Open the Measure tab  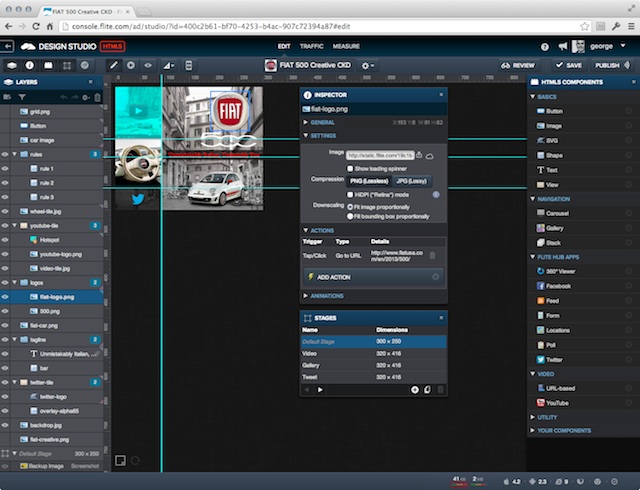click(x=347, y=46)
